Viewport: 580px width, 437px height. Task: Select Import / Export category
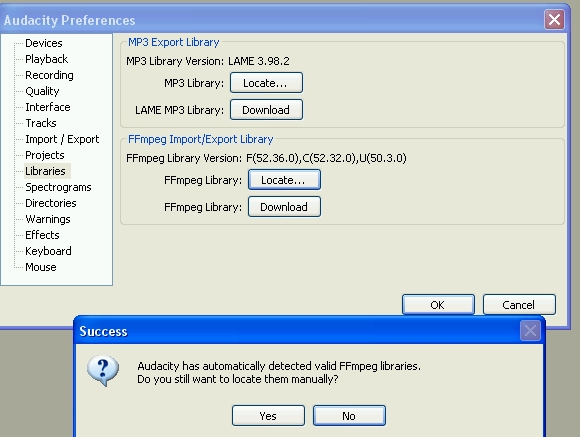point(62,139)
